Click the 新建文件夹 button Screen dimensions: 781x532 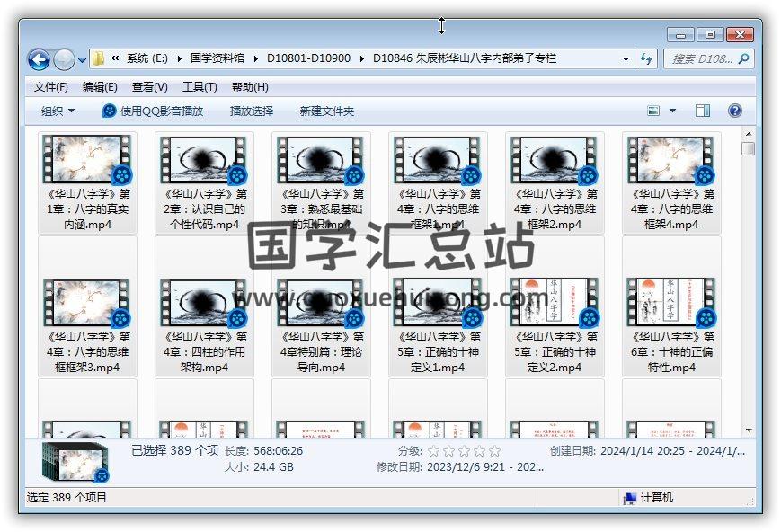pyautogui.click(x=327, y=111)
